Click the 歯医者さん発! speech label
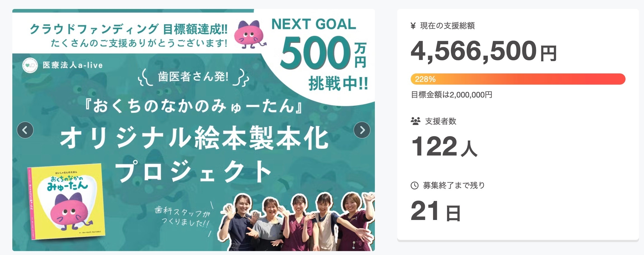The image size is (644, 255). tap(193, 77)
